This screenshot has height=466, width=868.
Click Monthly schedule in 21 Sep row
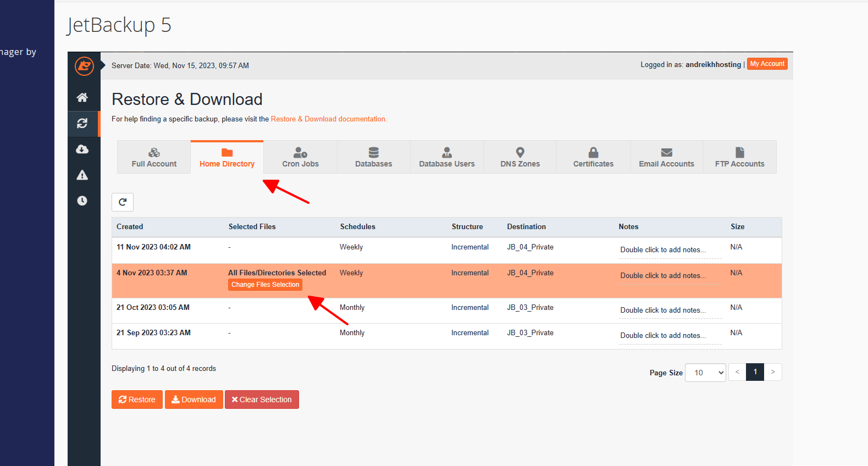pos(352,333)
